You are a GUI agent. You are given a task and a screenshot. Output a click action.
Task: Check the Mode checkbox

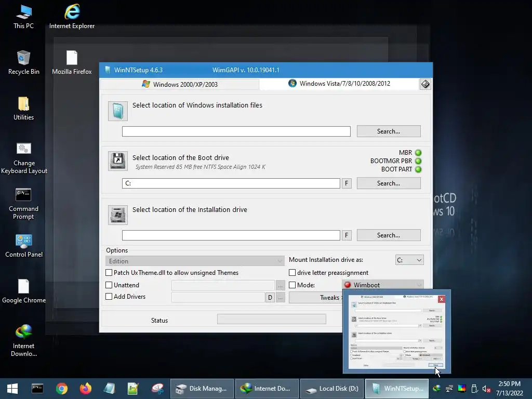click(292, 285)
